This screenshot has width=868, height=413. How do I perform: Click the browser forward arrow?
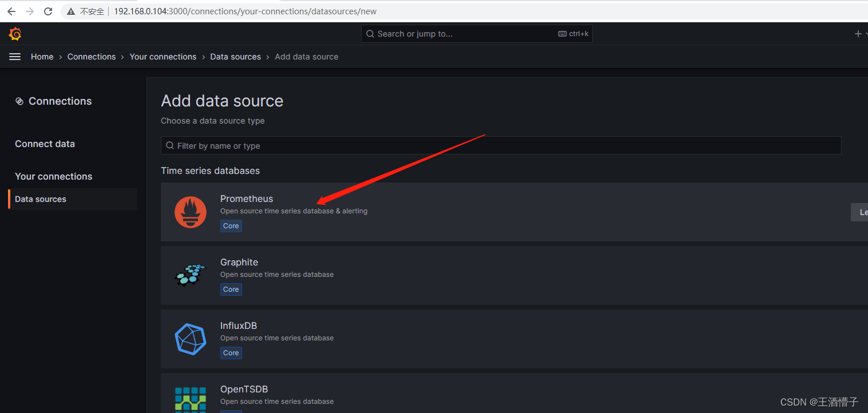[x=30, y=11]
